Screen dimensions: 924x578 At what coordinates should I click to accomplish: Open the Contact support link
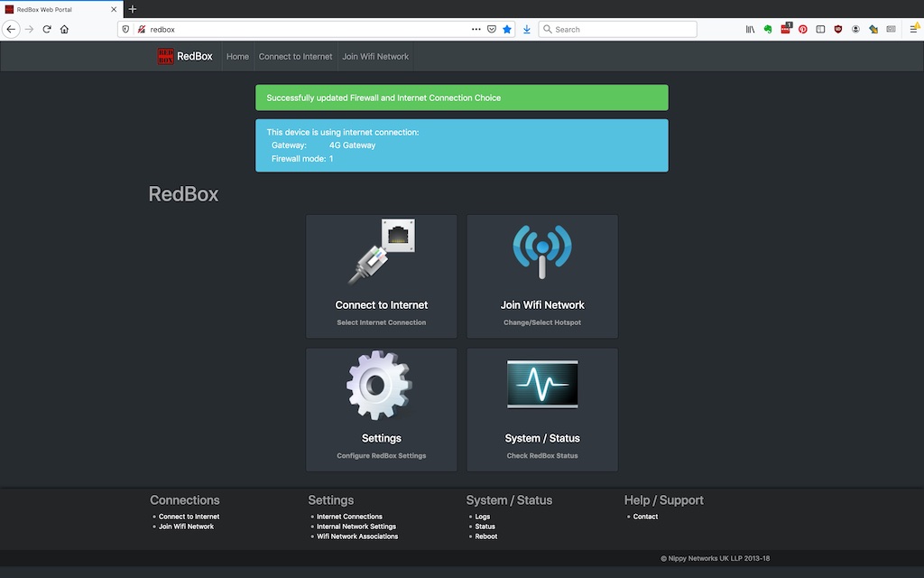click(x=645, y=517)
